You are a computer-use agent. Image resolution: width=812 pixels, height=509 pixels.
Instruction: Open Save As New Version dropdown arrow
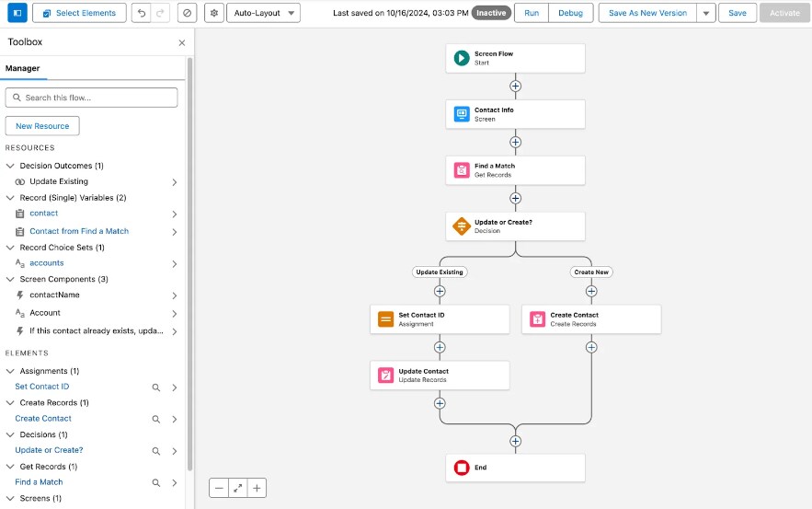[706, 13]
